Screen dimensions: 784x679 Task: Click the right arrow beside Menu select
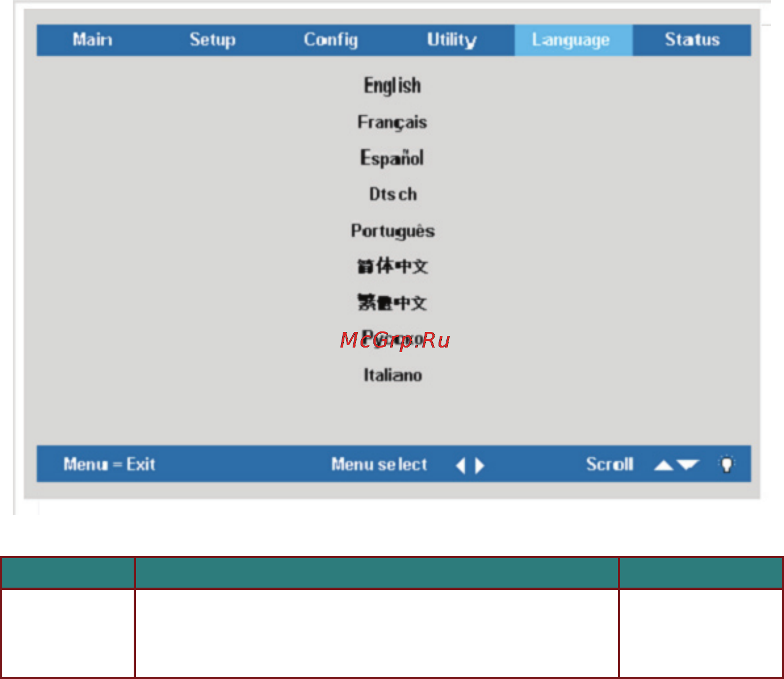[x=480, y=465]
